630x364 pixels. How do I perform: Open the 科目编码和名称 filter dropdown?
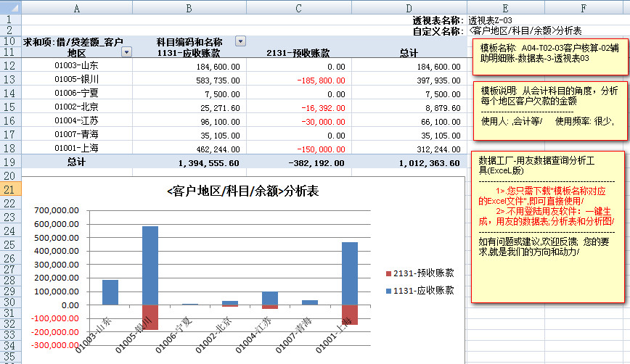[240, 42]
